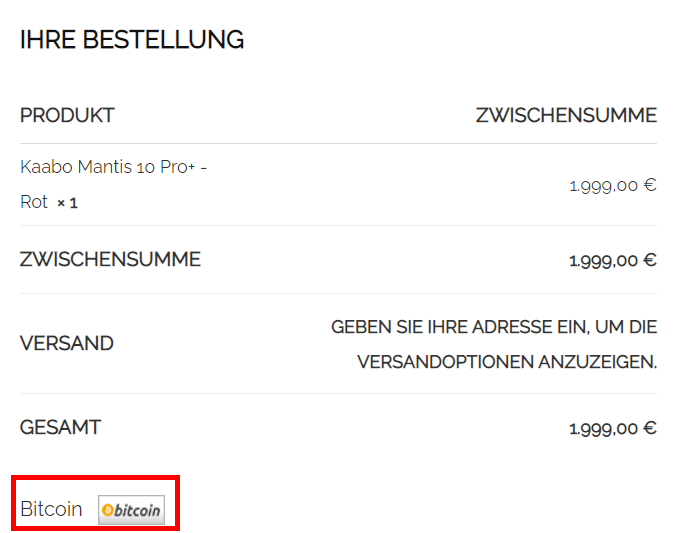Click the '× 1' product quantity

67,203
